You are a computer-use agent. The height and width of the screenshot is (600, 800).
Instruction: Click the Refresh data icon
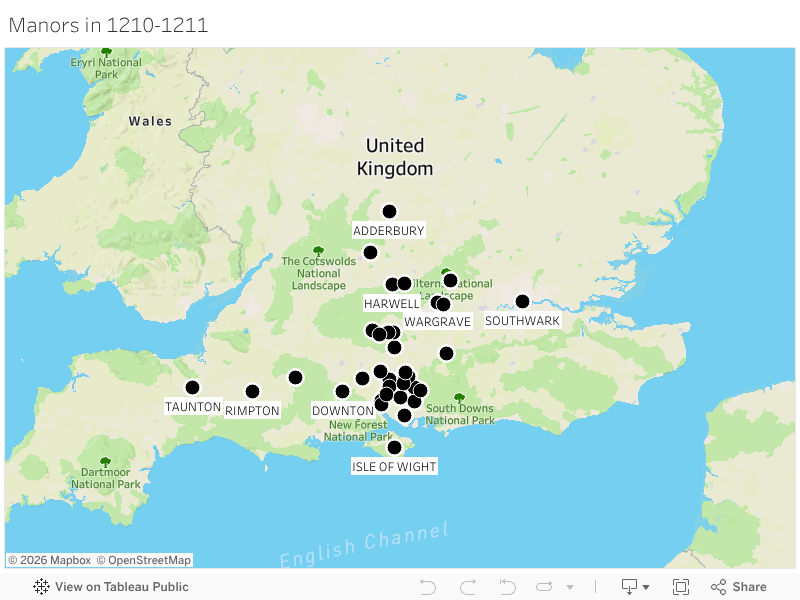[x=544, y=587]
